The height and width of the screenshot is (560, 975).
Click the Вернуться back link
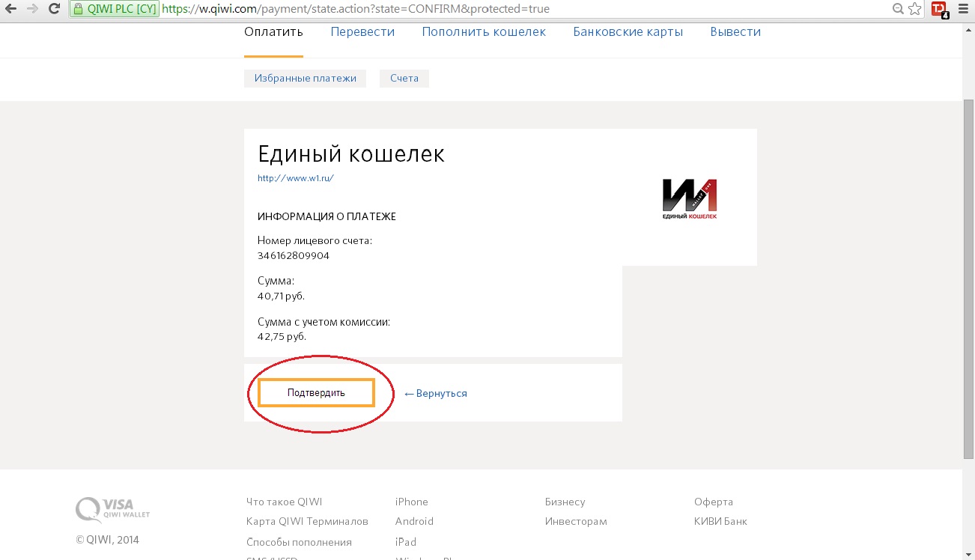[x=436, y=393]
